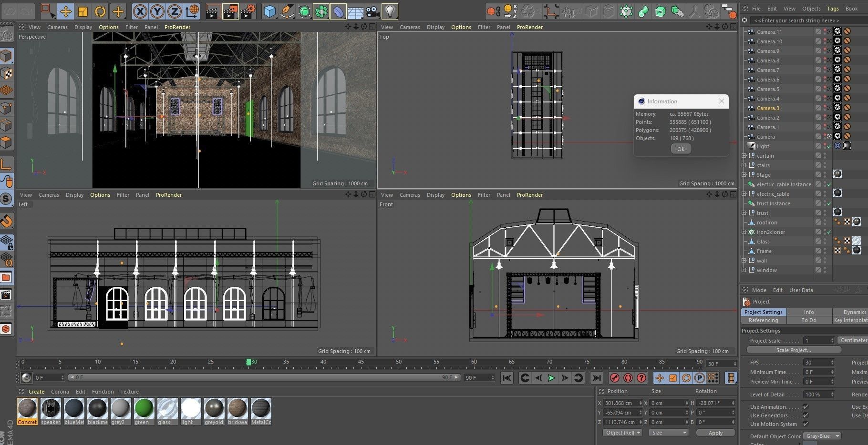Screen dimensions: 868x445
Task: Open the Bend deformer icon
Action: [339, 11]
